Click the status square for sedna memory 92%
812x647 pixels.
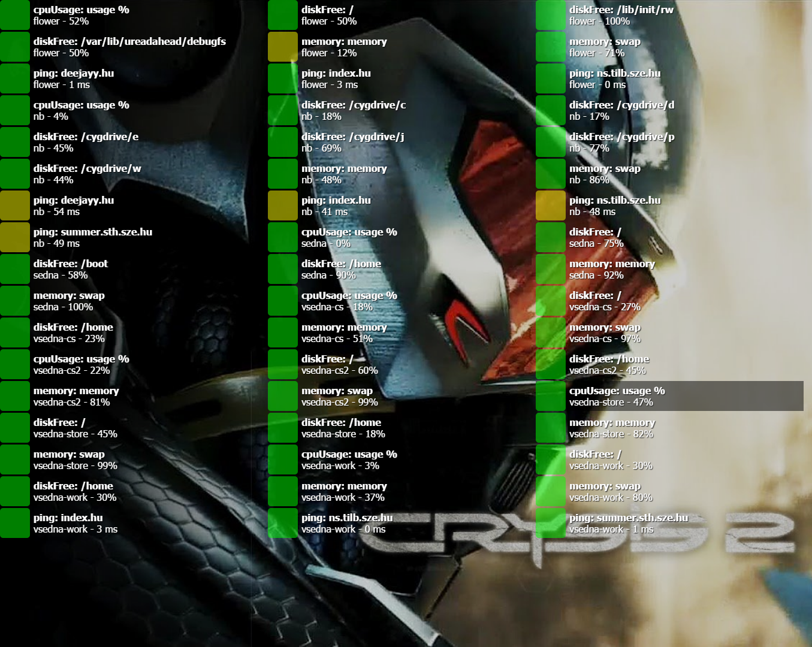click(x=551, y=269)
